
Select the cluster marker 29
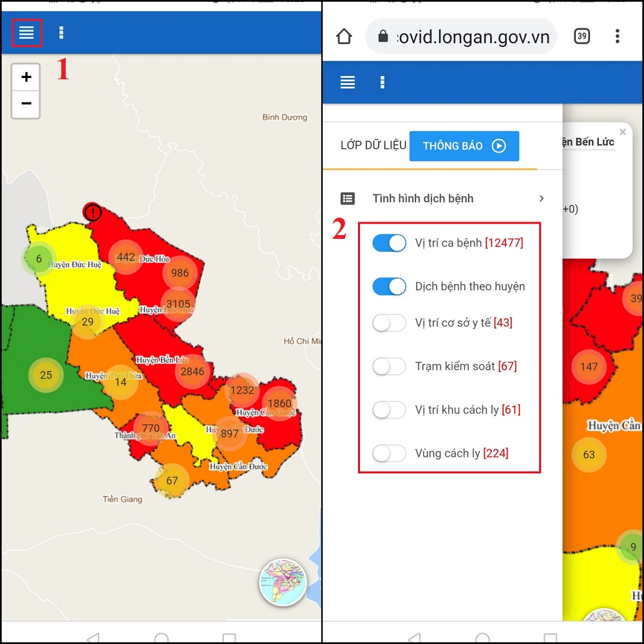[x=88, y=321]
